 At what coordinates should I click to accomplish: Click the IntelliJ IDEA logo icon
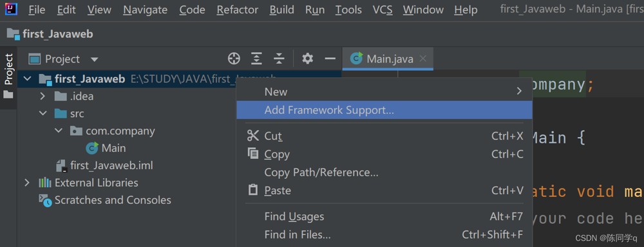point(11,8)
